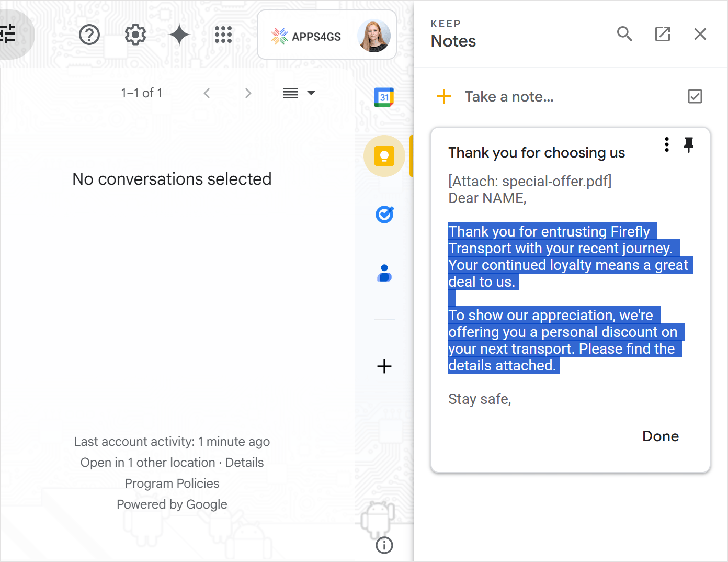Open the note's more options menu
Image resolution: width=728 pixels, height=562 pixels.
click(667, 144)
